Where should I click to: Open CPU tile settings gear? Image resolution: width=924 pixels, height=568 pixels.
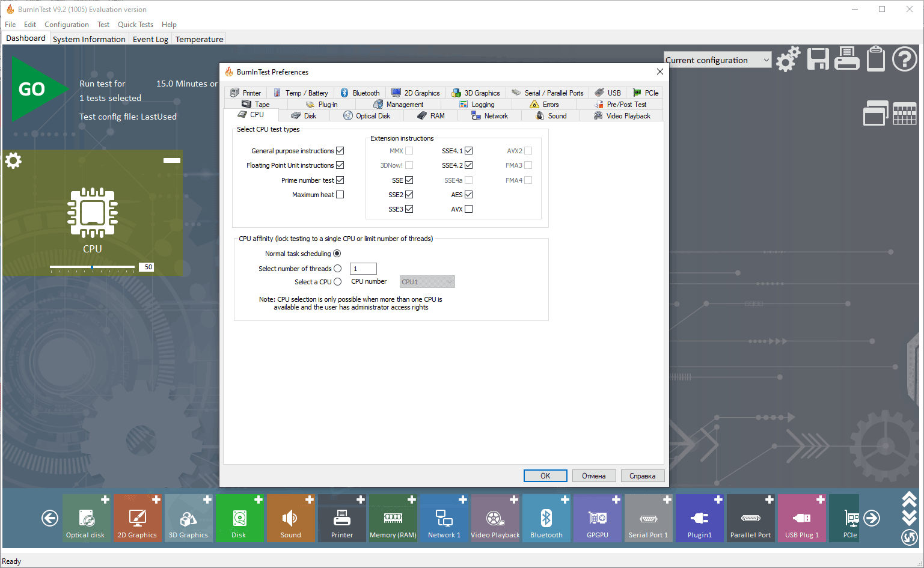click(x=13, y=160)
